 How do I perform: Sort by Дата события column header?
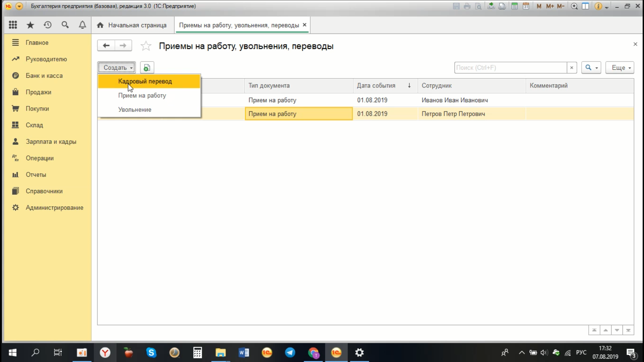(376, 85)
